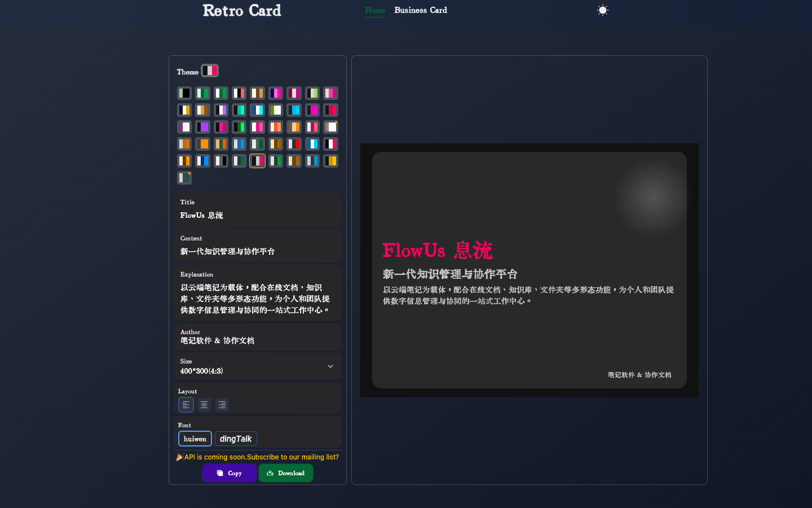This screenshot has width=812, height=508.
Task: Apply the olive green and white theme
Action: click(276, 110)
